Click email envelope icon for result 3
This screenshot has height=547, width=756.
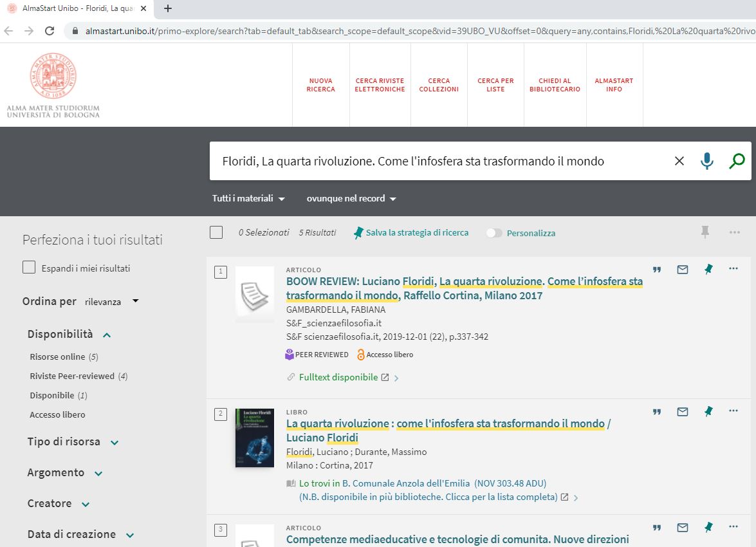[682, 528]
